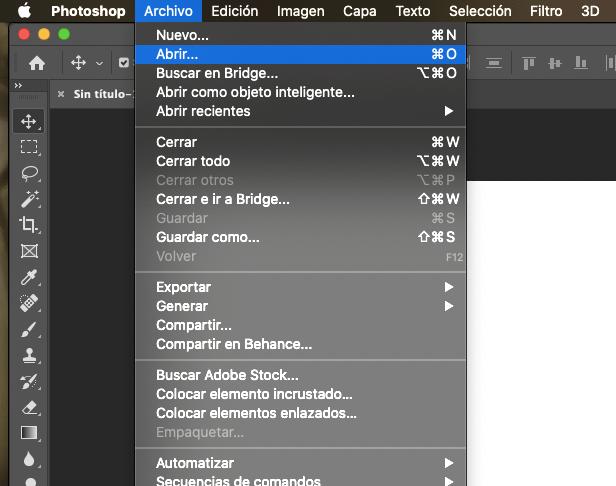Screen dimensions: 616x486
Task: Open the Photoshop application menu
Action: [88, 11]
